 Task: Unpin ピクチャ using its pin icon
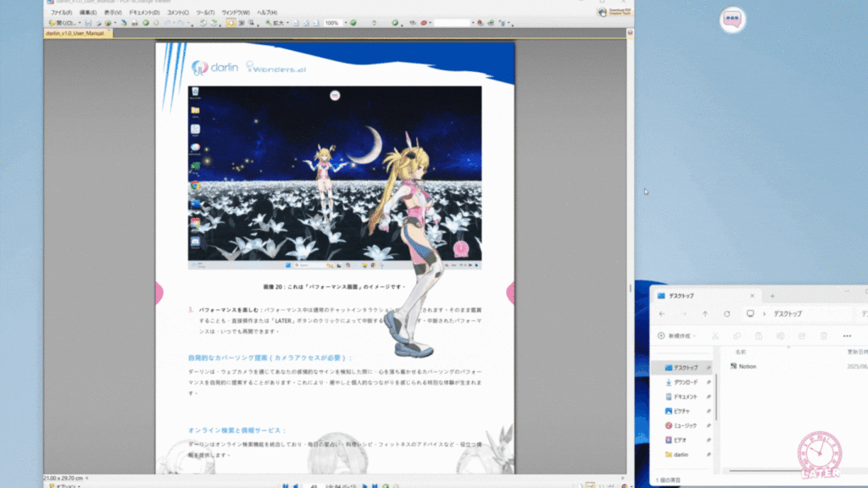[708, 411]
